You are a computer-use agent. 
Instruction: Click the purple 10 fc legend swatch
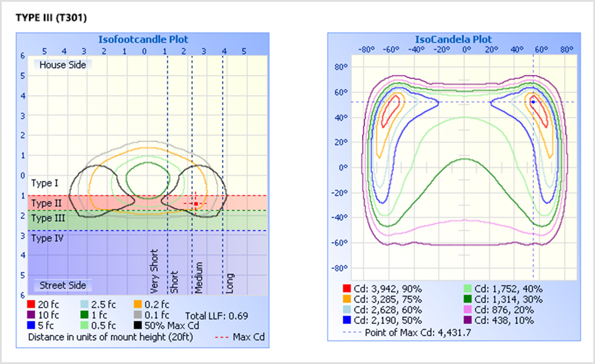31,315
